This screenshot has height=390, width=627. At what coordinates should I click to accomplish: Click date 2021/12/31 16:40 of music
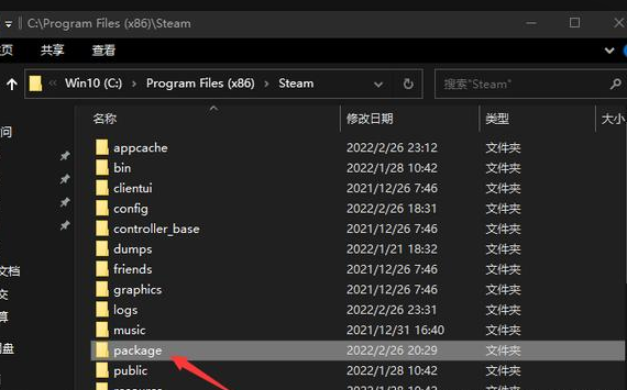click(395, 330)
